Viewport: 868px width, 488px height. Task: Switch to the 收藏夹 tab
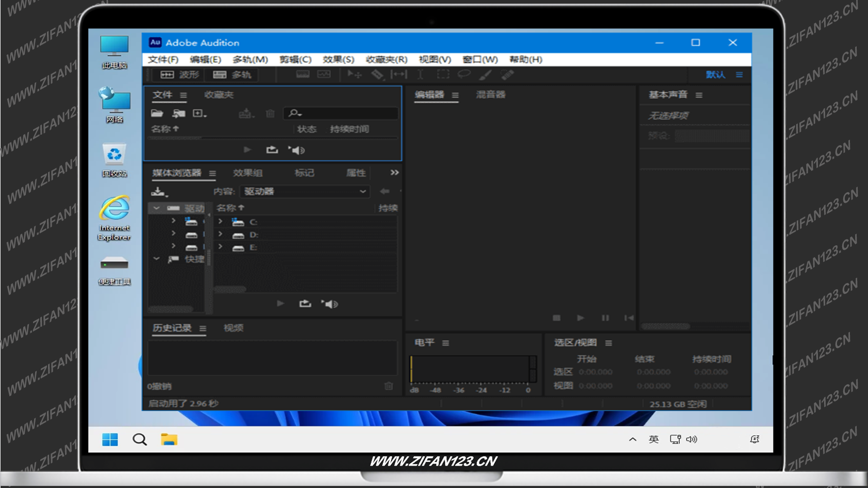click(x=219, y=95)
